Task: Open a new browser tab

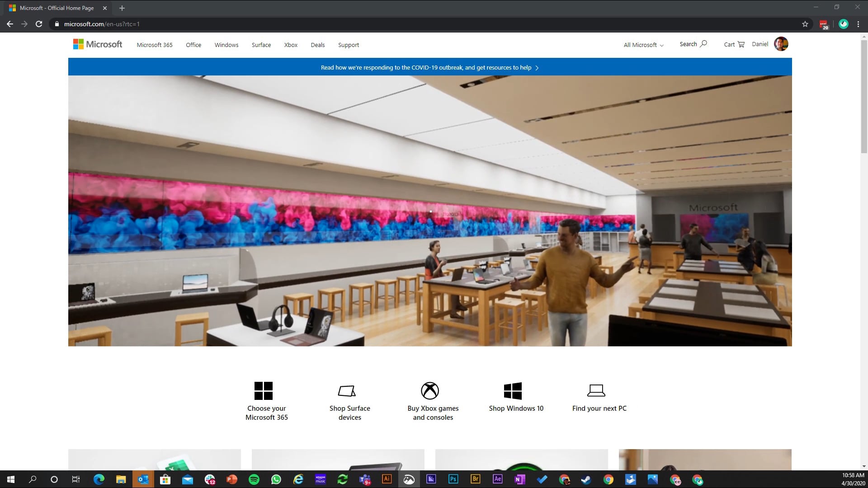Action: click(122, 8)
